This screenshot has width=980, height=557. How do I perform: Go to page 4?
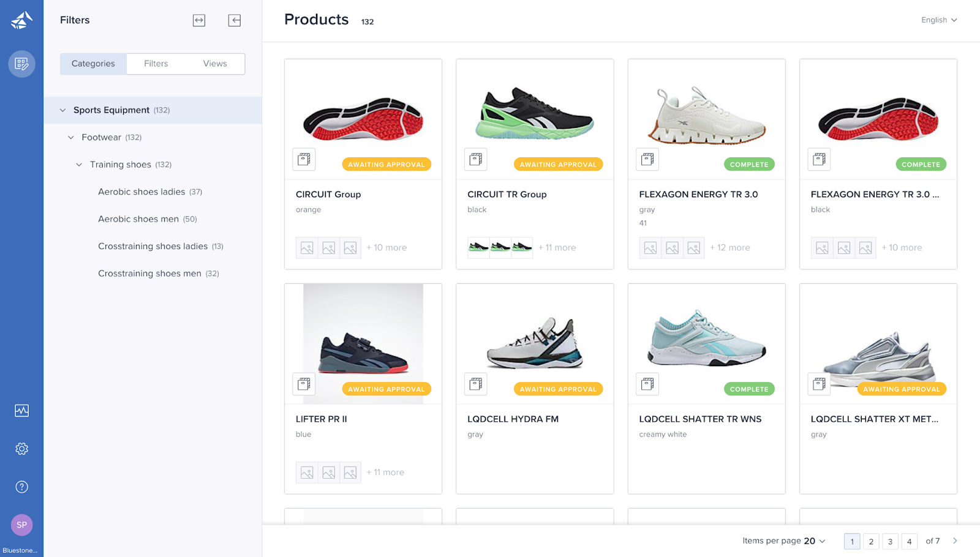pos(909,541)
